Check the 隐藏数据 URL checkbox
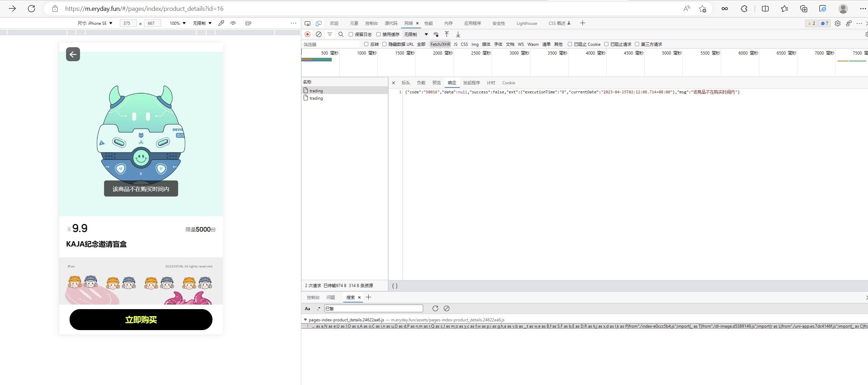Viewport: 868px width, 385px height. [384, 44]
